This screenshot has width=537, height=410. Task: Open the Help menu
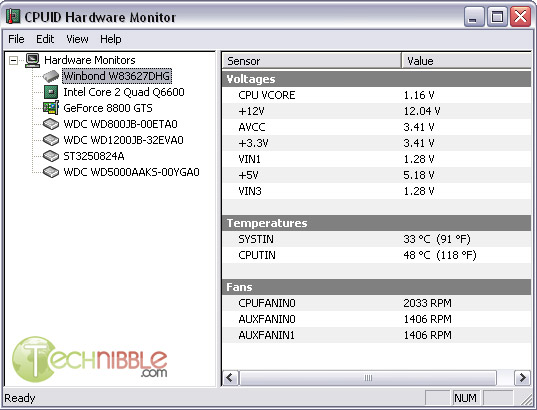click(x=111, y=39)
